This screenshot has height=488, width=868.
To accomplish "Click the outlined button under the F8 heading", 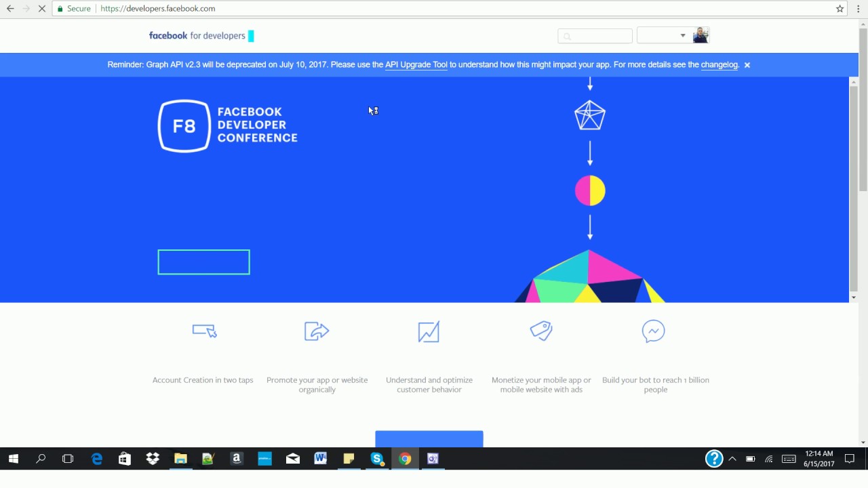I will pyautogui.click(x=204, y=262).
